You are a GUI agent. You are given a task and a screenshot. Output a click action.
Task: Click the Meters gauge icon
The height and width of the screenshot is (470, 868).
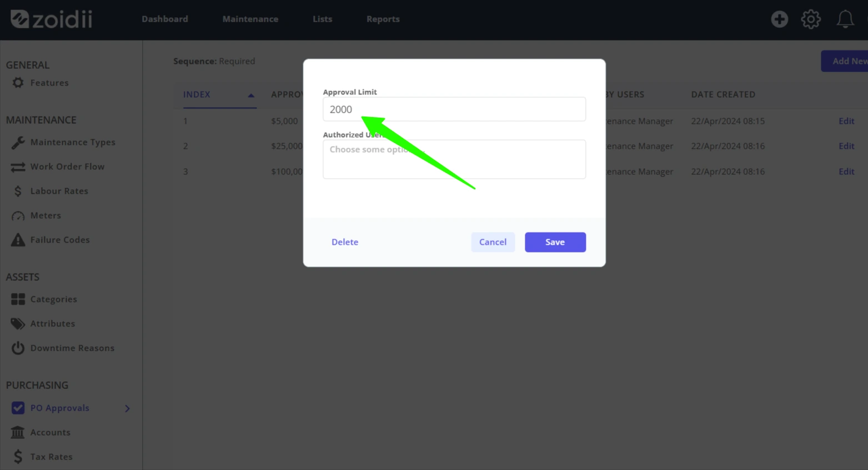[18, 215]
